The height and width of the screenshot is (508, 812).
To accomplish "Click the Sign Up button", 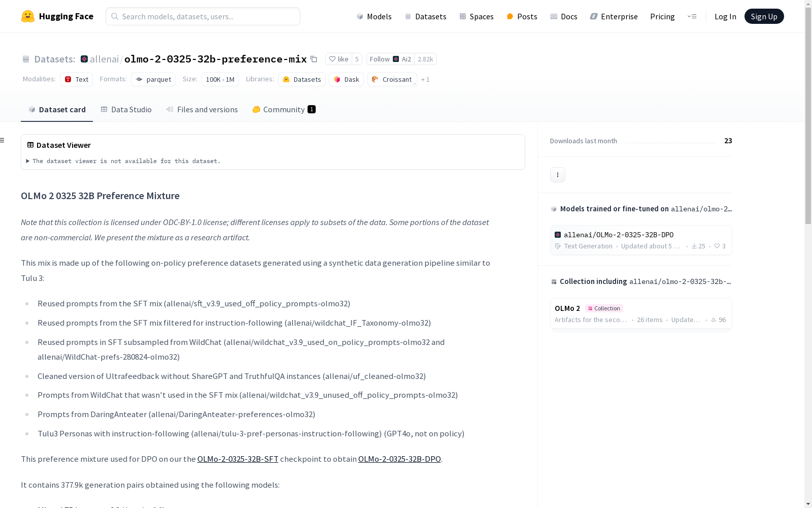I will click(764, 16).
